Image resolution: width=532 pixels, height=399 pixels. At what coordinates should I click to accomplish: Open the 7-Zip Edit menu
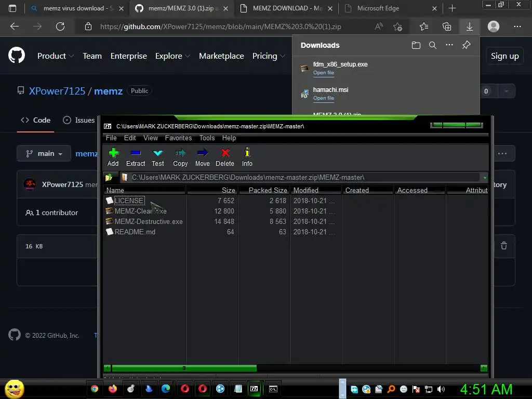pos(130,138)
